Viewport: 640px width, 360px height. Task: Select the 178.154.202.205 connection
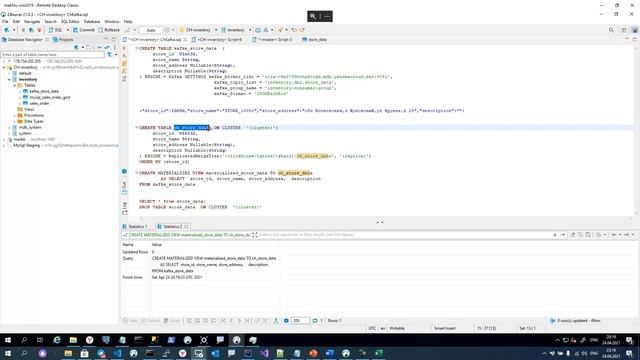27,61
